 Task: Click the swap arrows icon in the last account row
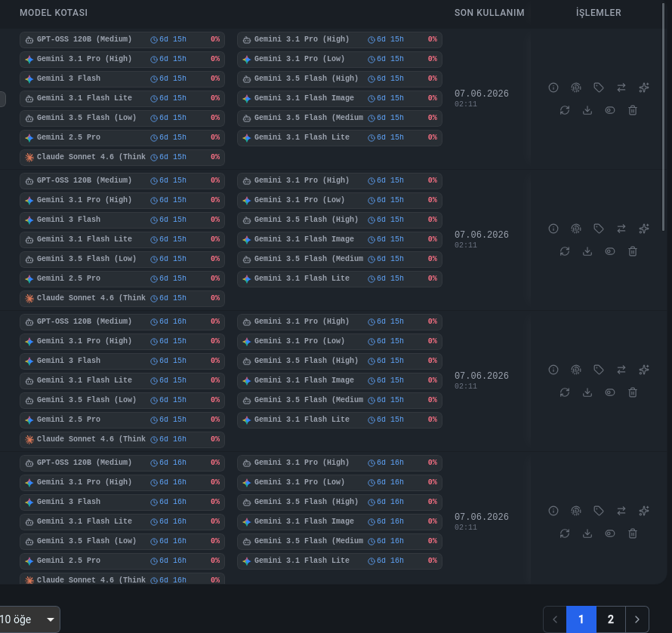pos(621,511)
